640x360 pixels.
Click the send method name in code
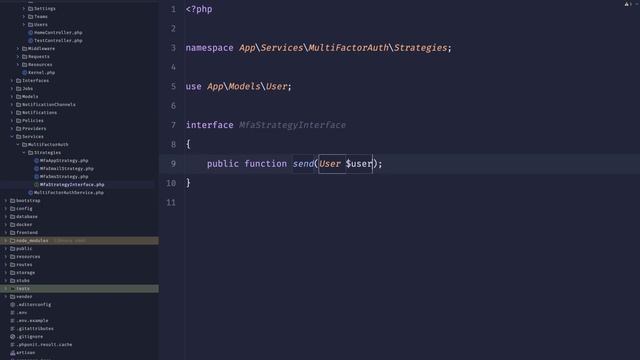point(303,164)
